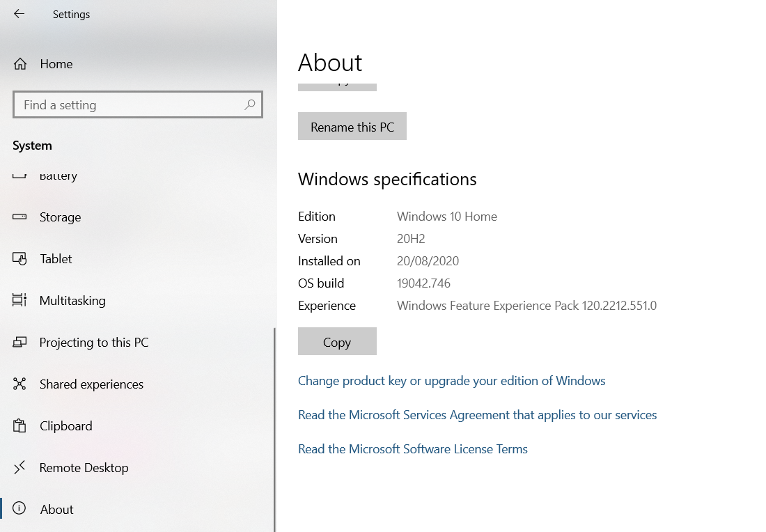Read the Microsoft Services Agreement link

click(x=477, y=414)
